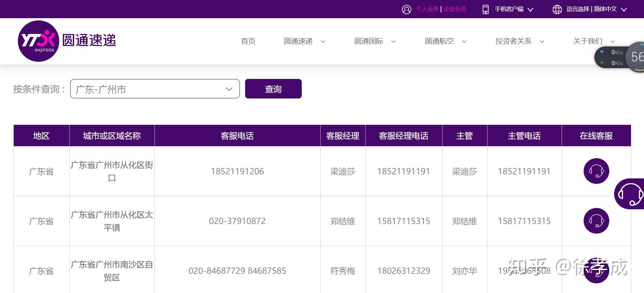This screenshot has height=293, width=644.
Task: Click manager name 符秀梅
Action: pyautogui.click(x=343, y=271)
